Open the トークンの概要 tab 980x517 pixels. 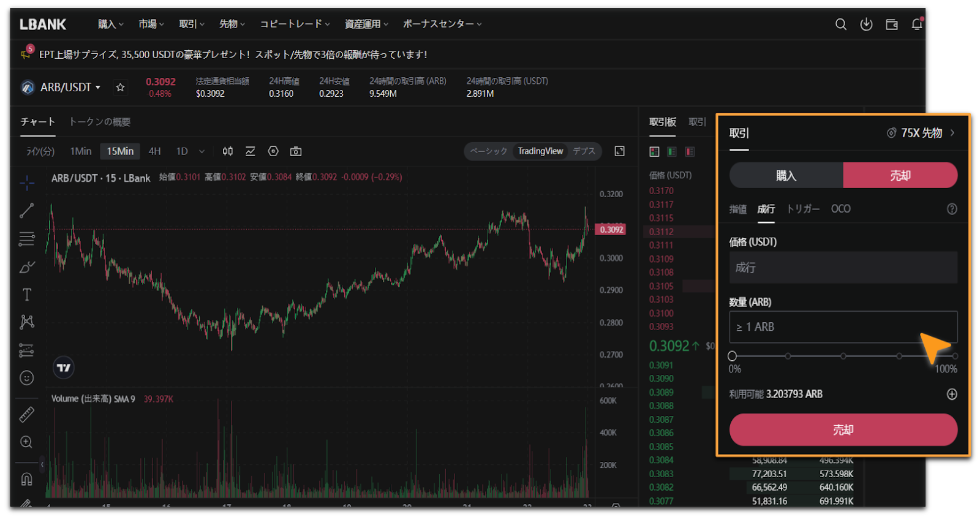(x=99, y=122)
